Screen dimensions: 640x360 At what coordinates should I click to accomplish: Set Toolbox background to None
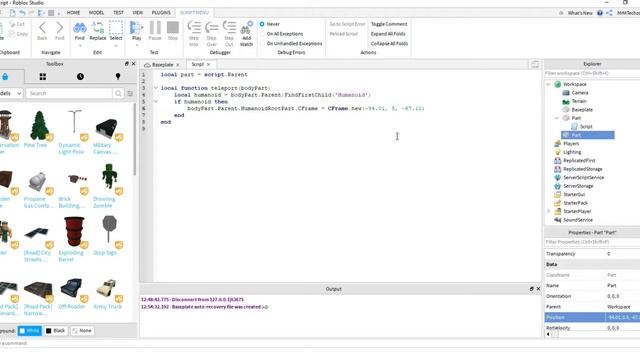(x=82, y=331)
